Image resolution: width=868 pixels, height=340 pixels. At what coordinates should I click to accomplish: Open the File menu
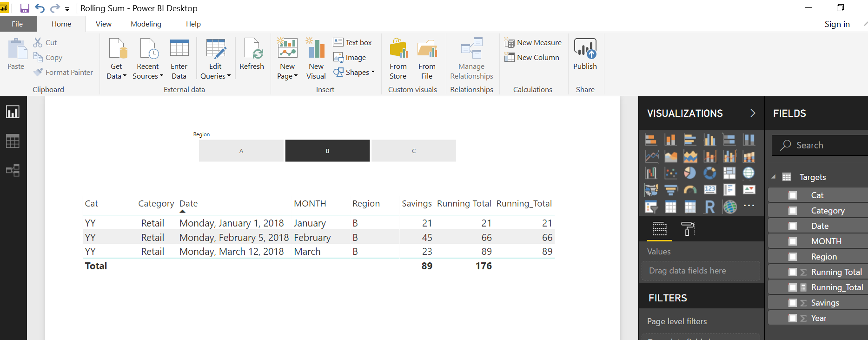pos(17,24)
